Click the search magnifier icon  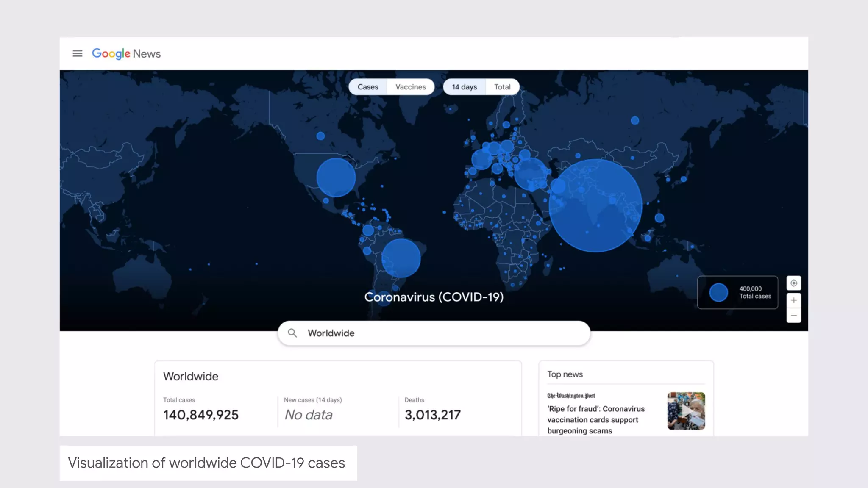coord(292,333)
